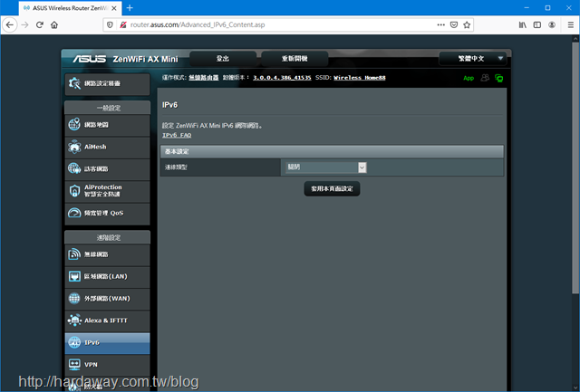Go back in browser history
Screen dimensions: 580x392
[10, 24]
